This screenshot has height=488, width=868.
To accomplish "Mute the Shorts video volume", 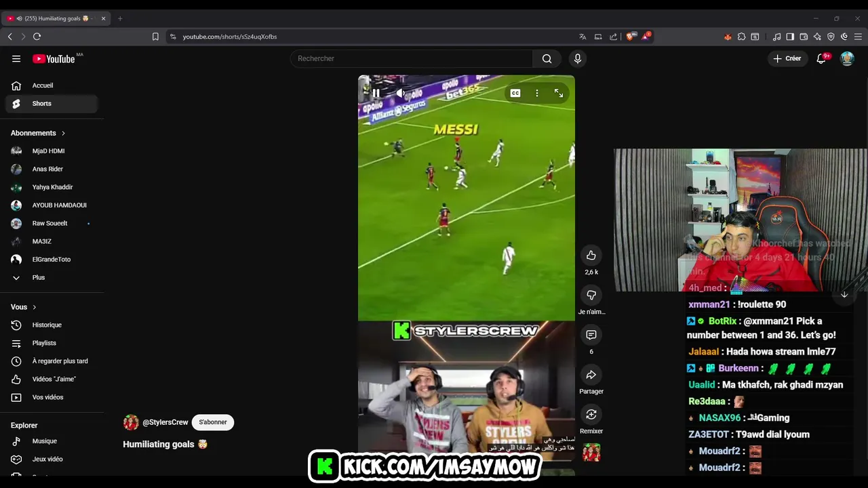I will pyautogui.click(x=401, y=93).
